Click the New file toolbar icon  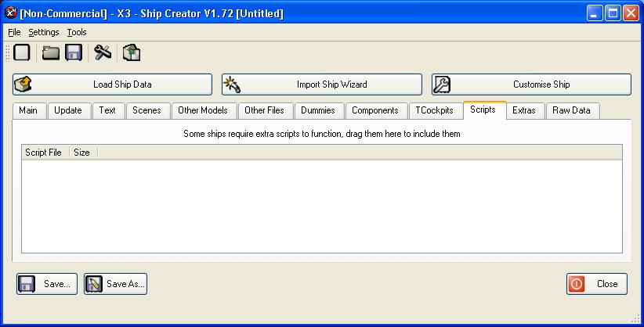(x=22, y=53)
